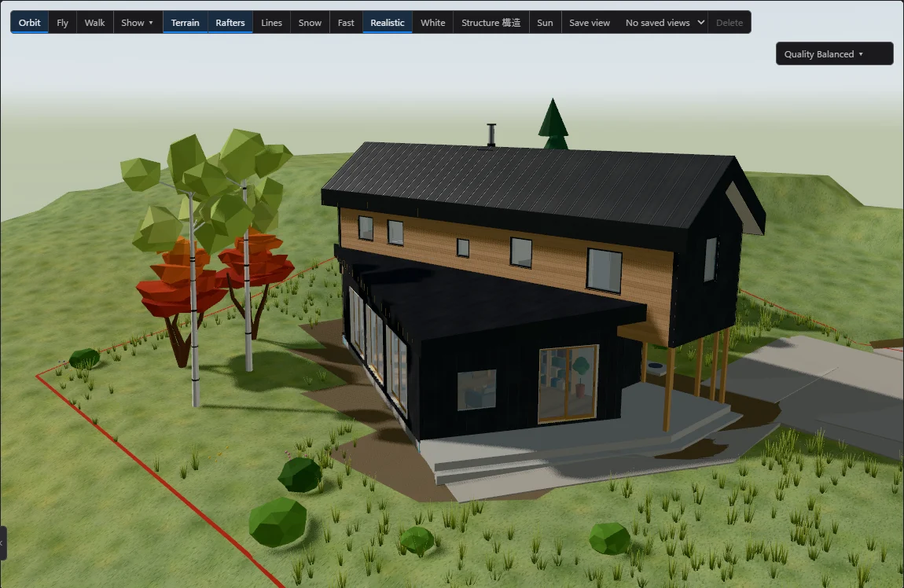Switch to Fly camera mode
The height and width of the screenshot is (588, 904).
pyautogui.click(x=62, y=23)
